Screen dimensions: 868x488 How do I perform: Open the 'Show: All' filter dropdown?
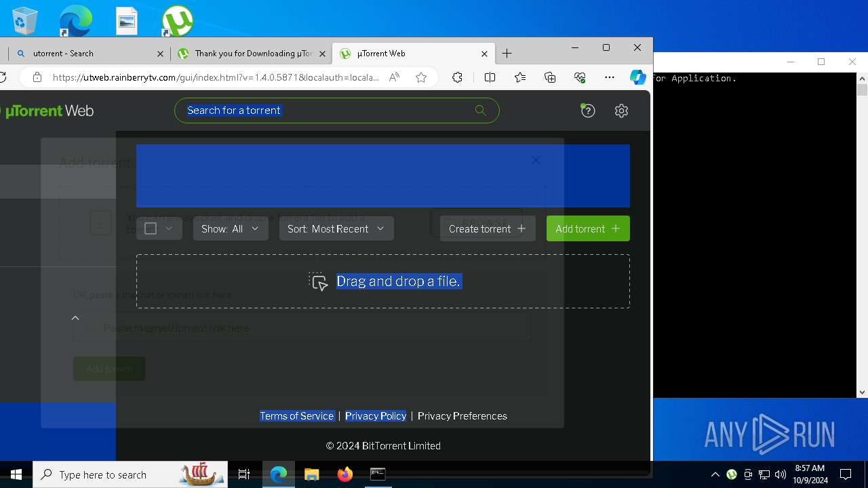click(231, 229)
